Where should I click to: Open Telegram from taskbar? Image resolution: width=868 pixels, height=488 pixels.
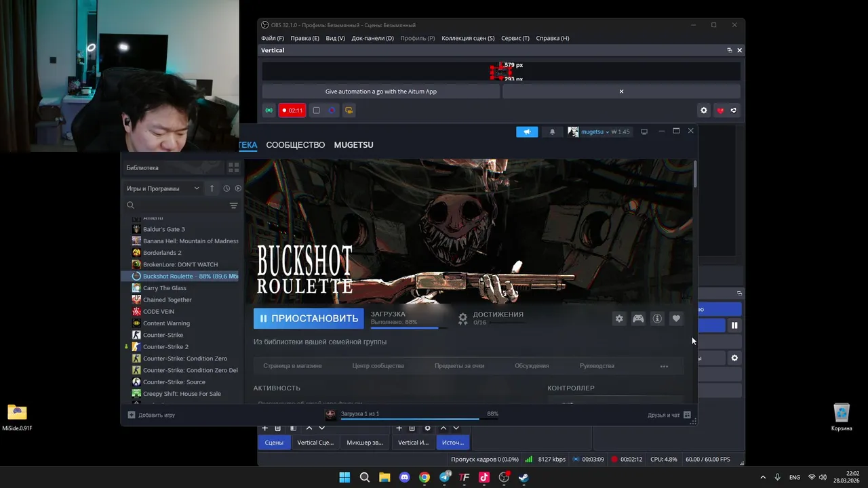point(444,477)
